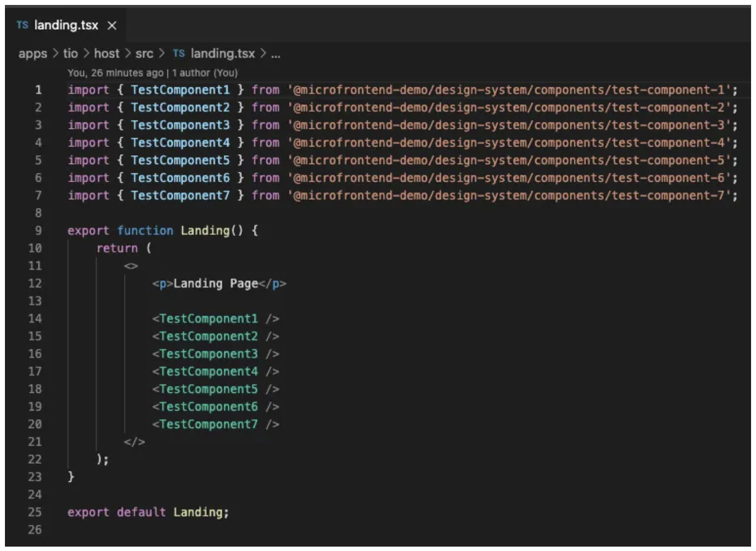Click the test-component-4 import path string
756x551 pixels.
click(509, 143)
